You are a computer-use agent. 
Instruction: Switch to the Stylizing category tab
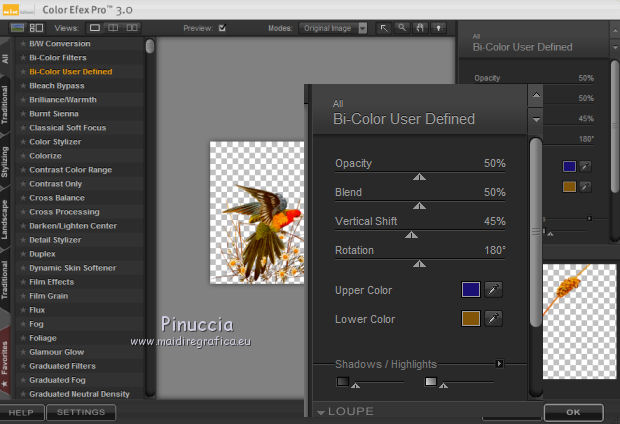[6, 160]
